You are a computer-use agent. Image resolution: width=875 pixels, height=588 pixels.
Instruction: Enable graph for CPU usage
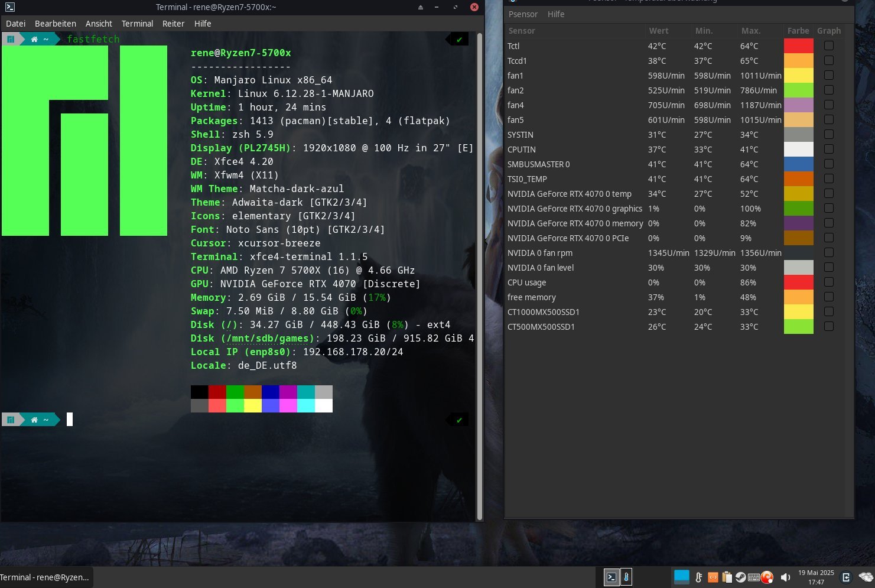tap(829, 282)
